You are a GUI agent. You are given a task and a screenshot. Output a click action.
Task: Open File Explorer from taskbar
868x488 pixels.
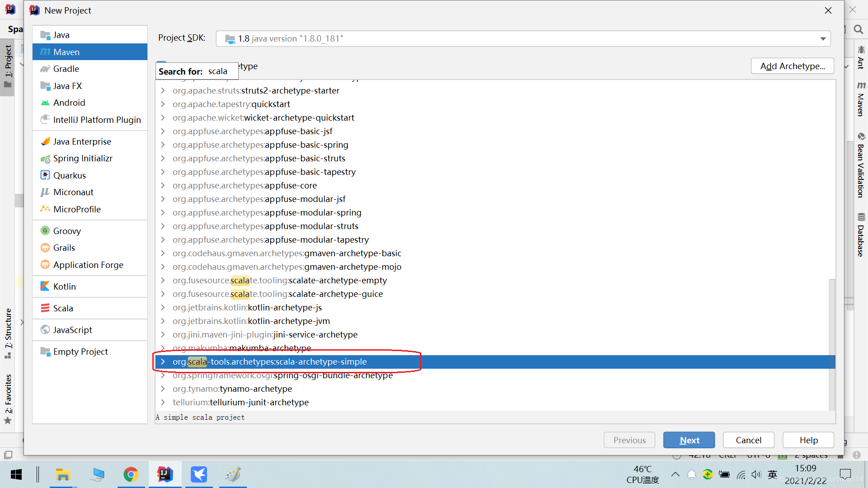pos(63,474)
